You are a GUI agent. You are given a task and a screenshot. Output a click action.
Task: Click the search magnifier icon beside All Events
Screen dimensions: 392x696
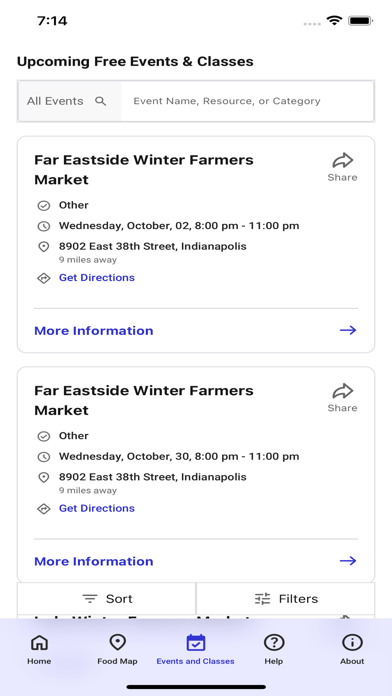coord(101,101)
